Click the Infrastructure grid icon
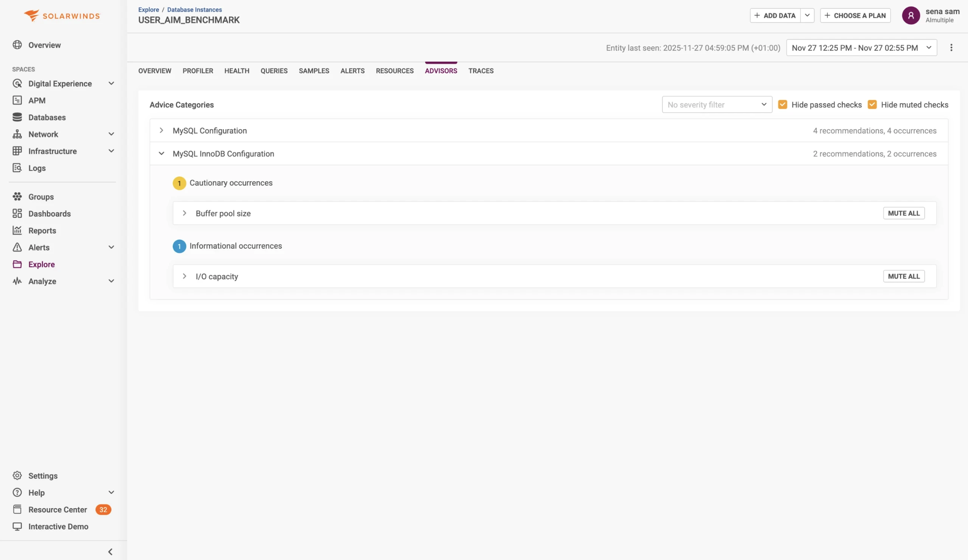 [17, 151]
